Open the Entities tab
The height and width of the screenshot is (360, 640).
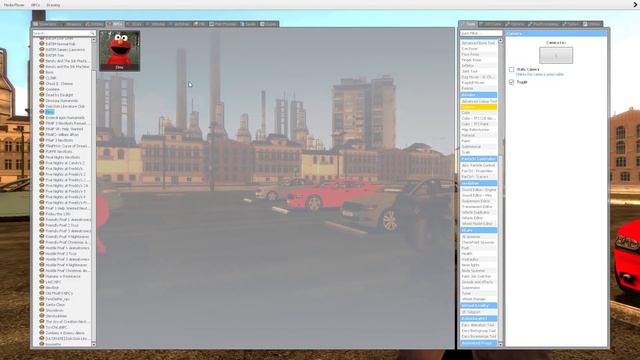click(94, 24)
